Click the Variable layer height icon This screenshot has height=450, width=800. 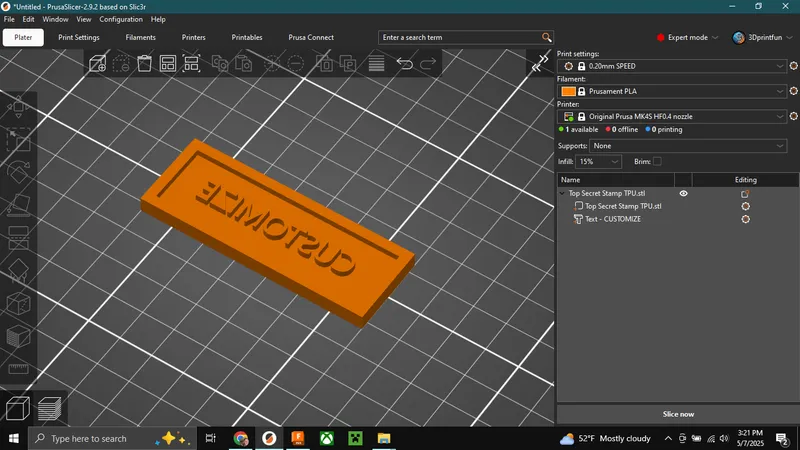point(377,64)
